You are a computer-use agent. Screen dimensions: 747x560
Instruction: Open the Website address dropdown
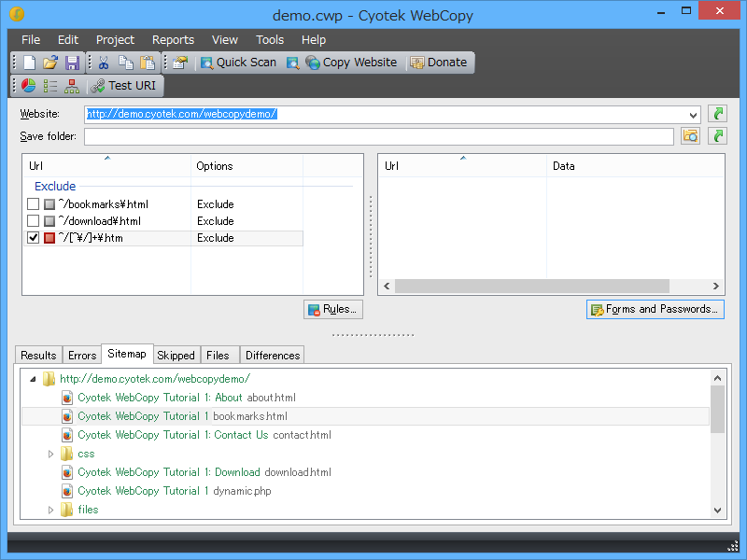[x=691, y=113]
